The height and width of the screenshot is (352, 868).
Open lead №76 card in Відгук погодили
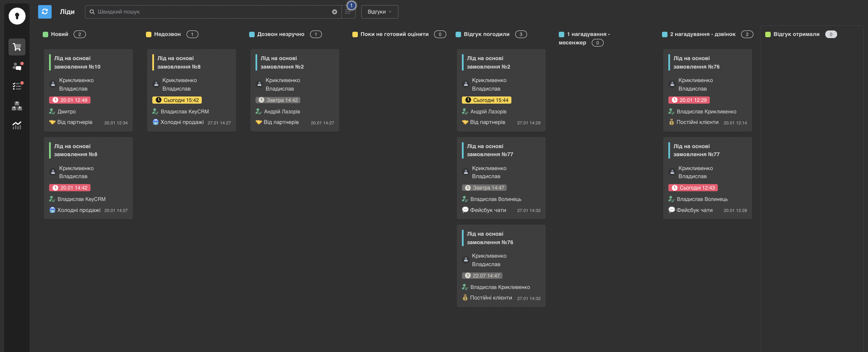501,238
